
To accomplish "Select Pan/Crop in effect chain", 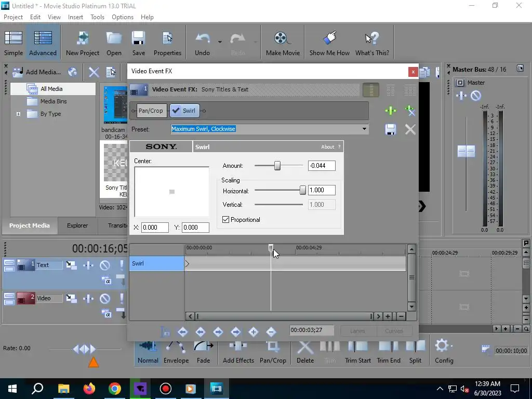I will (151, 111).
